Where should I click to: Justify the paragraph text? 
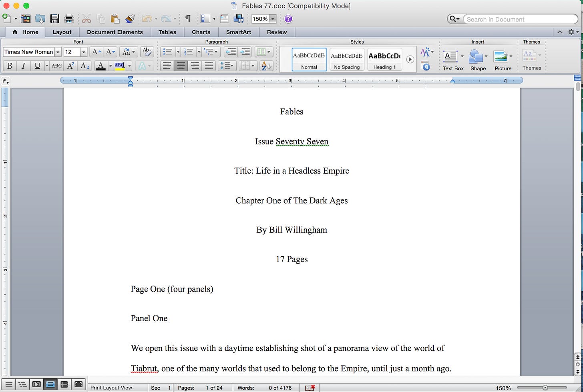[x=209, y=66]
